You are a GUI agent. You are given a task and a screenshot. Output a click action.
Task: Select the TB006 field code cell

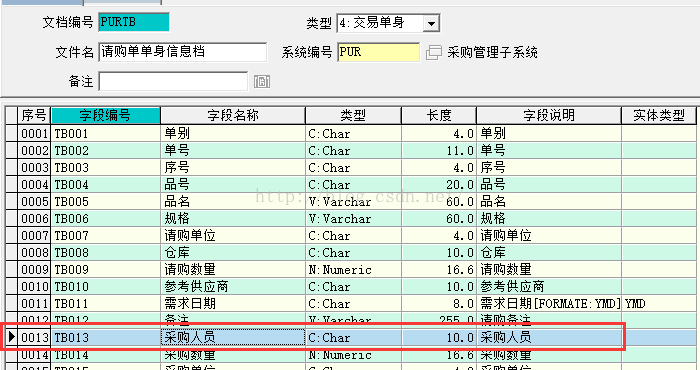click(x=105, y=218)
